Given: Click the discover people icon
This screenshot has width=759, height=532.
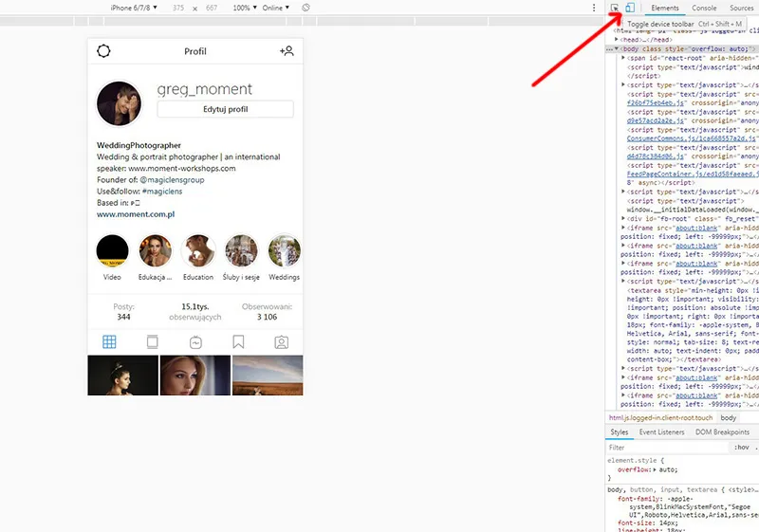Looking at the screenshot, I should pyautogui.click(x=287, y=51).
